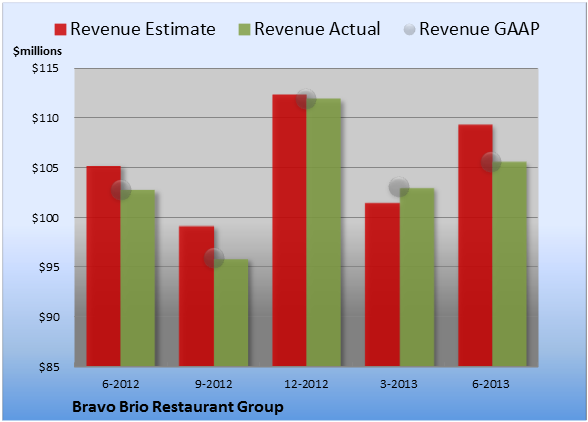Screen dimensions: 588x422
Task: Click the $95 axis value
Action: (49, 267)
